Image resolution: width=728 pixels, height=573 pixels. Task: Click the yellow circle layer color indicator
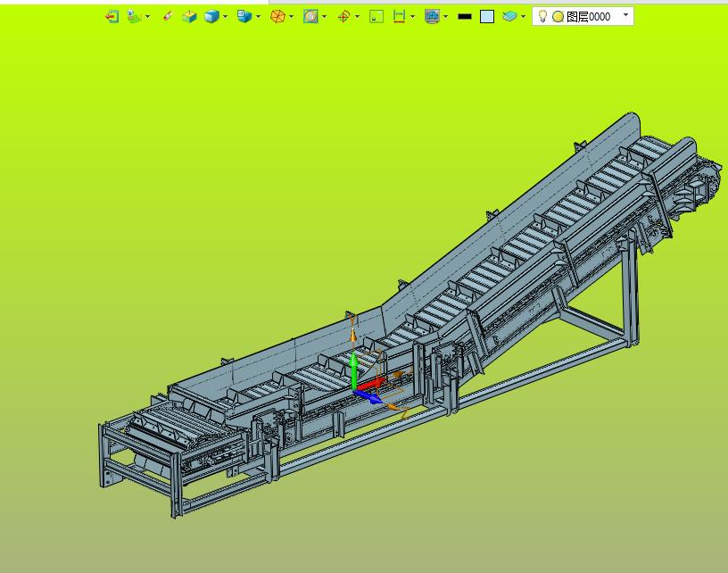click(558, 17)
